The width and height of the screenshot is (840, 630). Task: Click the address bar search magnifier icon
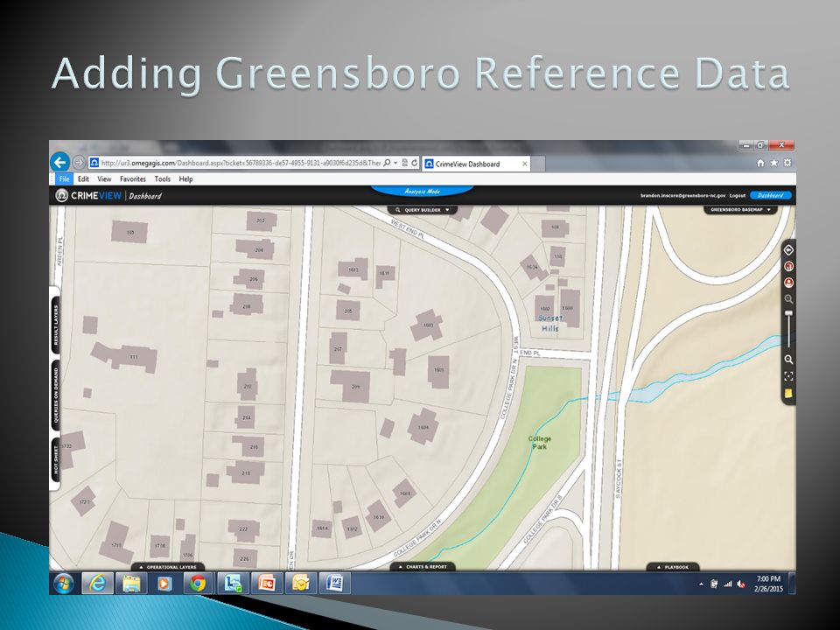(387, 163)
